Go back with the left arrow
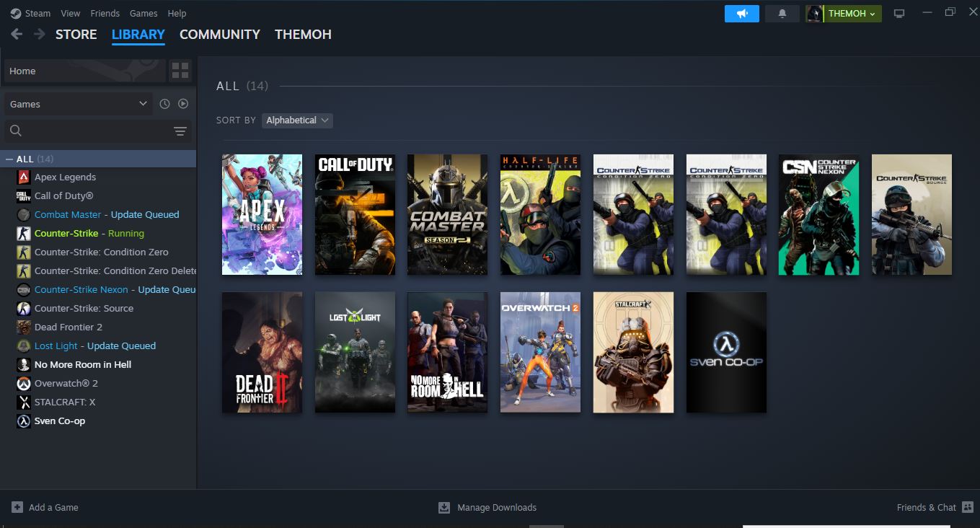This screenshot has width=980, height=528. click(17, 34)
